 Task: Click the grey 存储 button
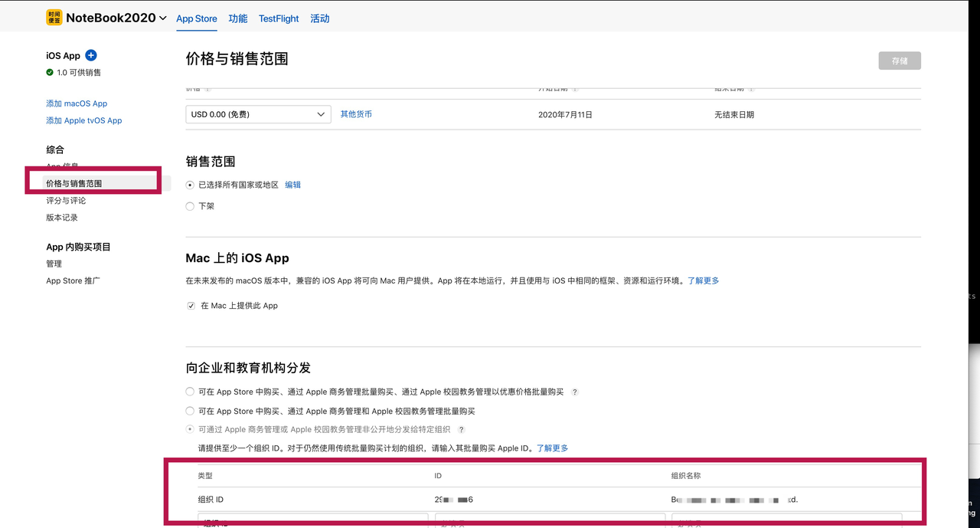point(900,61)
